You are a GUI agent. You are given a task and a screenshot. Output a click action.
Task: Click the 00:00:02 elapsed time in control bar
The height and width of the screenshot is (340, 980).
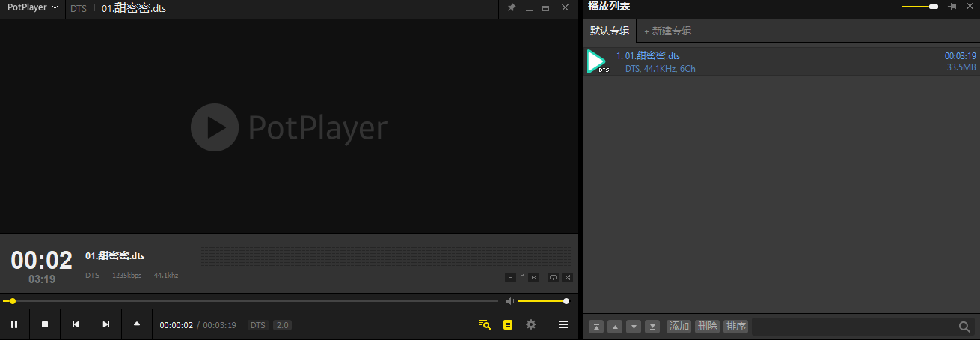tap(177, 325)
